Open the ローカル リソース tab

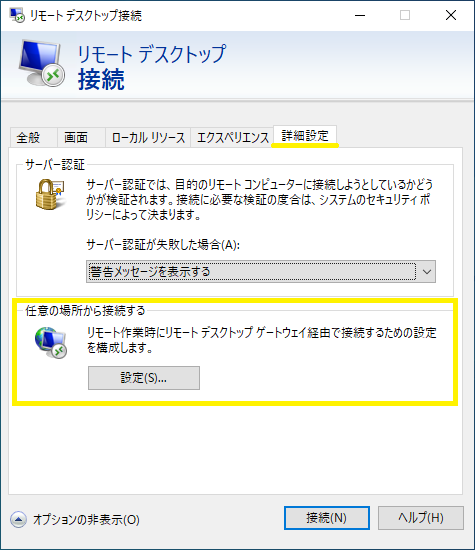click(x=148, y=138)
